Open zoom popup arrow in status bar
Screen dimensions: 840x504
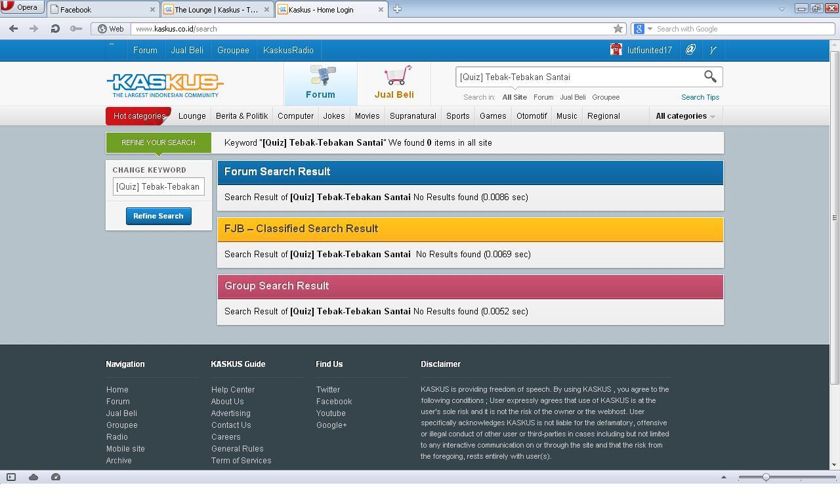tap(724, 477)
